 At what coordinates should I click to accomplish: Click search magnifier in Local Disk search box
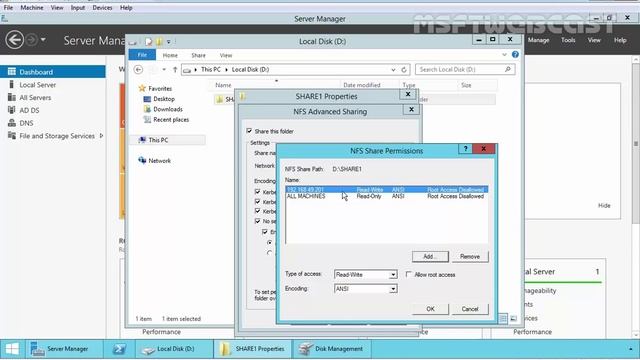pos(508,69)
